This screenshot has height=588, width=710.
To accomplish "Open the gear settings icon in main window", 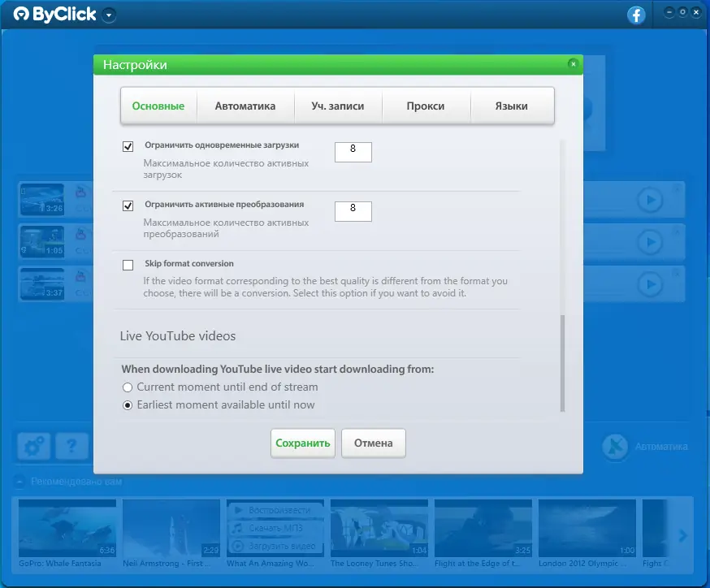I will pyautogui.click(x=34, y=447).
